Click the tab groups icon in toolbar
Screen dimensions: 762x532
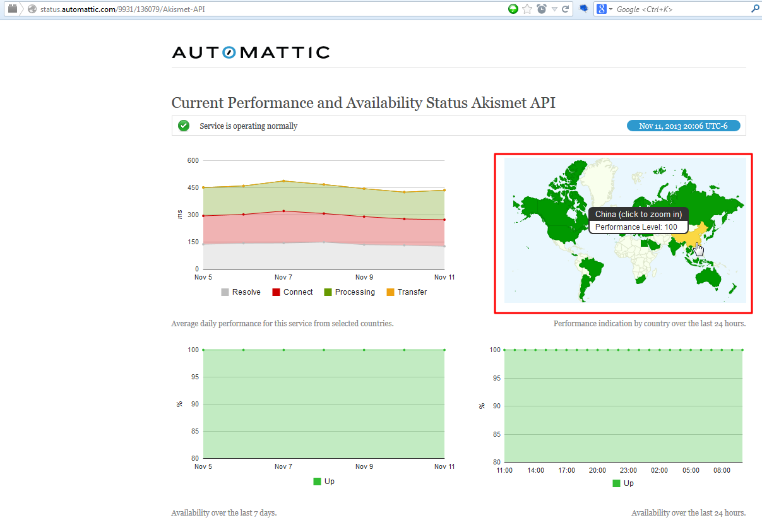12,9
